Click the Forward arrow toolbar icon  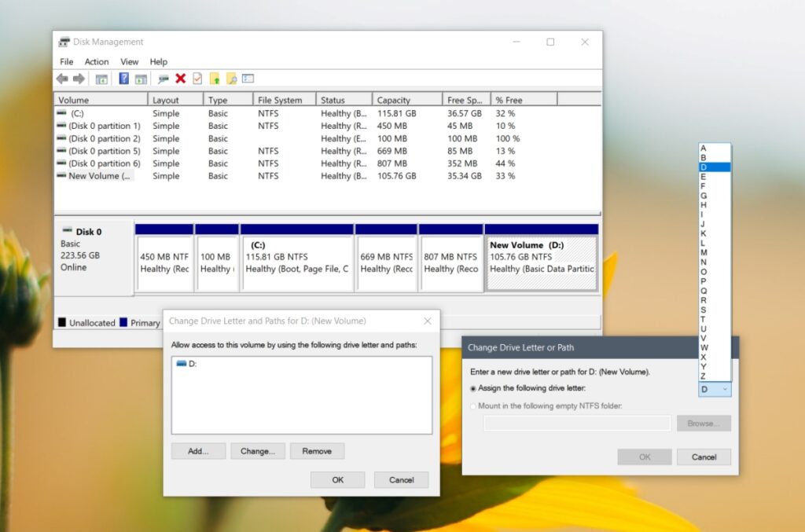pyautogui.click(x=79, y=79)
